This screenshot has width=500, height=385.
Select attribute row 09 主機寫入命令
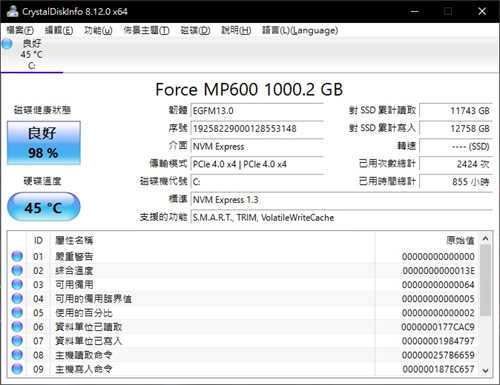pyautogui.click(x=244, y=369)
